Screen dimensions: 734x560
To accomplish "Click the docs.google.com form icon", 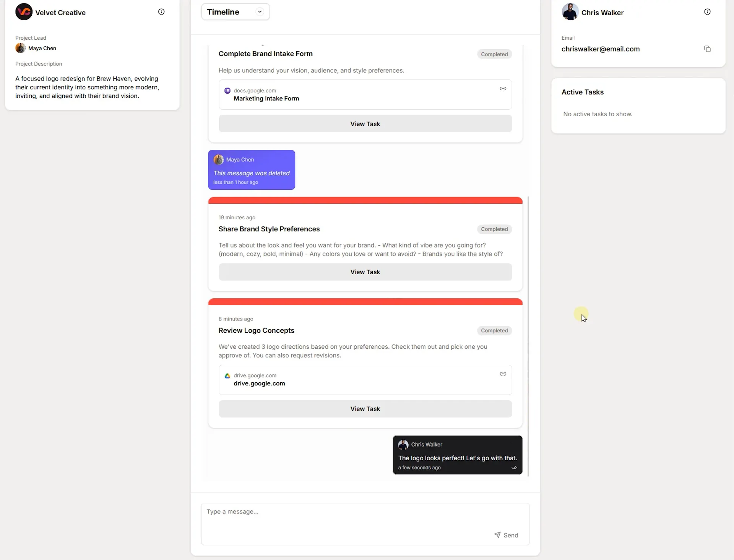I will (227, 91).
